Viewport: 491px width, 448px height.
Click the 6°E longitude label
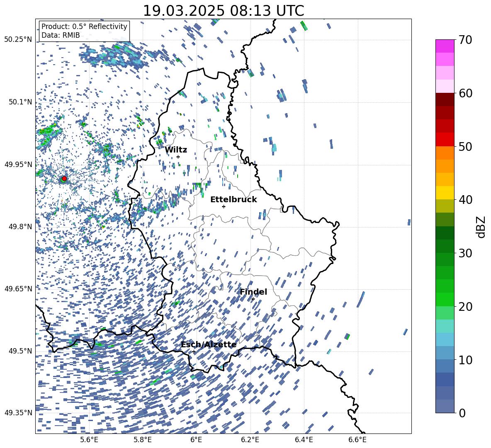point(196,440)
